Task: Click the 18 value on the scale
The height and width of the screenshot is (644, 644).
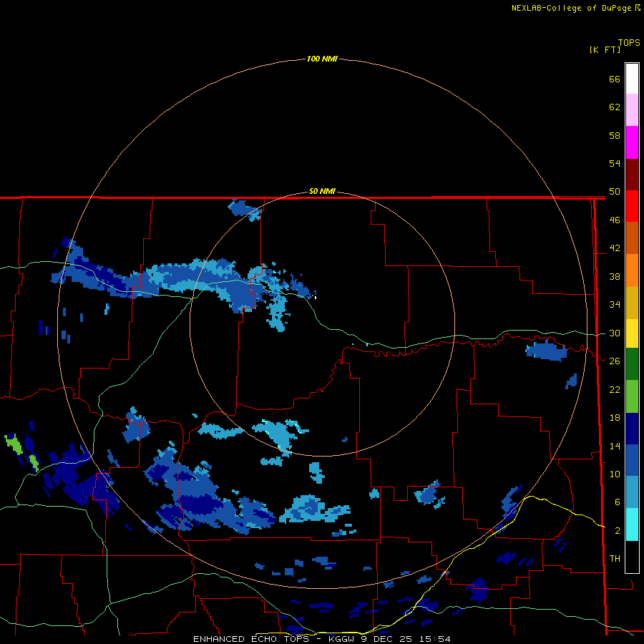Action: point(615,418)
